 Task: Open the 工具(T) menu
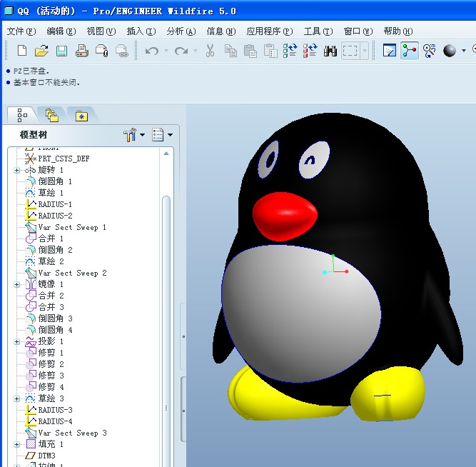point(318,31)
